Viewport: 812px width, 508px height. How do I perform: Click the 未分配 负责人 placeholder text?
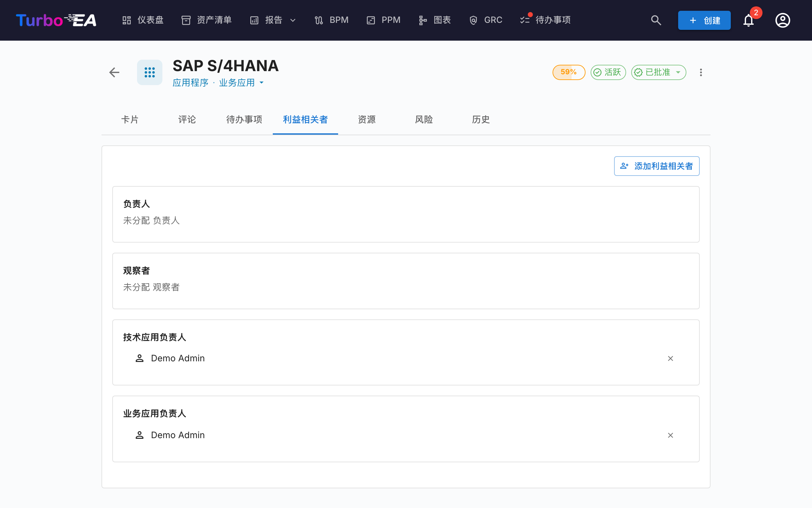(x=151, y=220)
